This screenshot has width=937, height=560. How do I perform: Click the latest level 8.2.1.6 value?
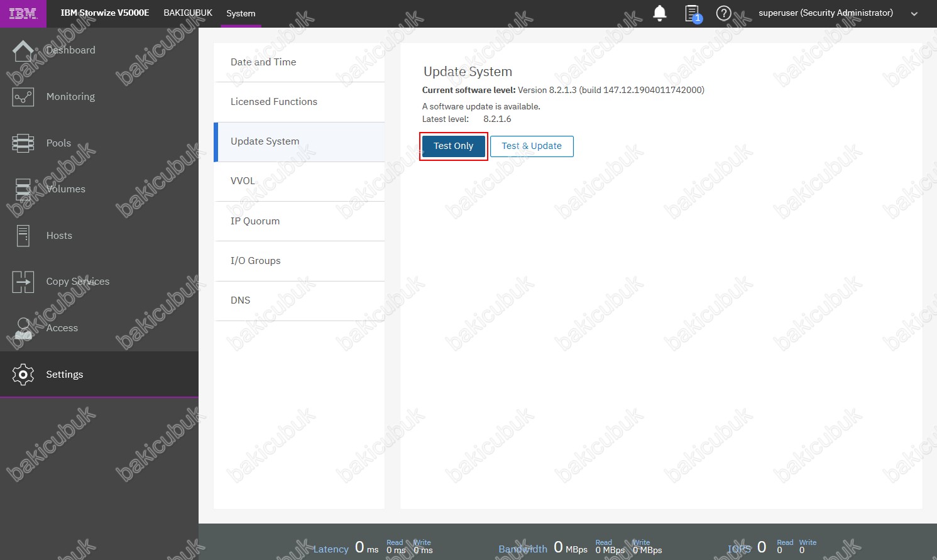497,119
